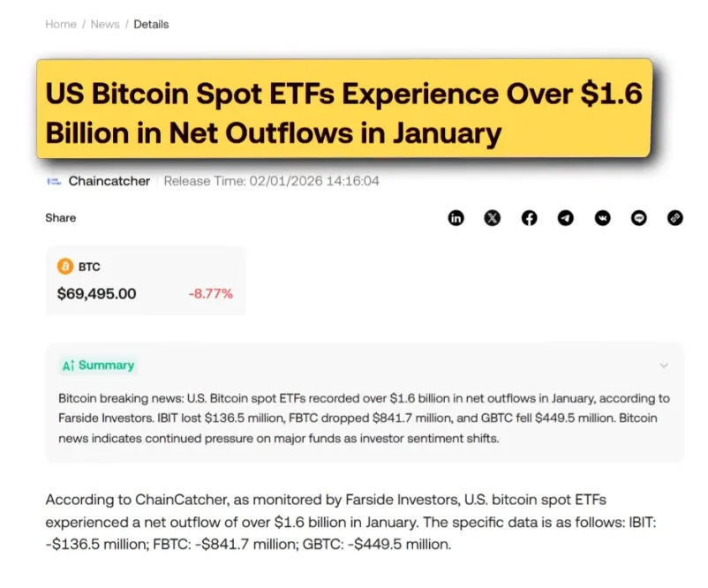Click the orange BTC coin icon
Image resolution: width=708 pixels, height=588 pixels.
[x=64, y=266]
